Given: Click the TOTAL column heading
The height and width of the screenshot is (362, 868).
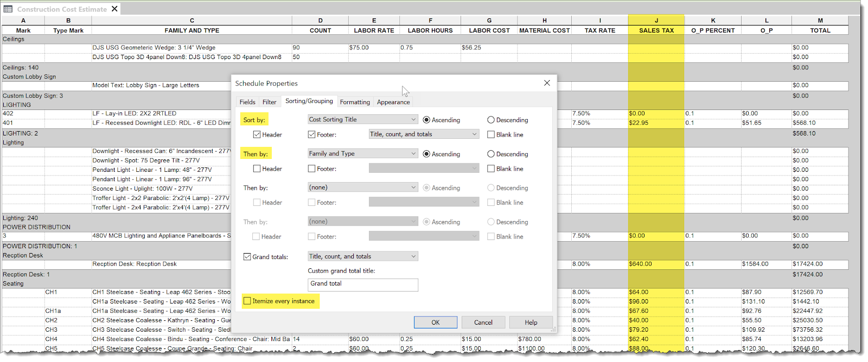Looking at the screenshot, I should point(820,30).
